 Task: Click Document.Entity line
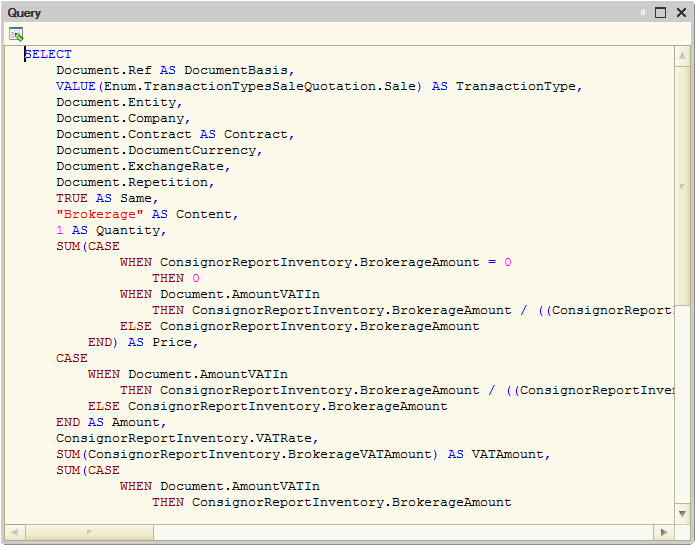[x=119, y=102]
